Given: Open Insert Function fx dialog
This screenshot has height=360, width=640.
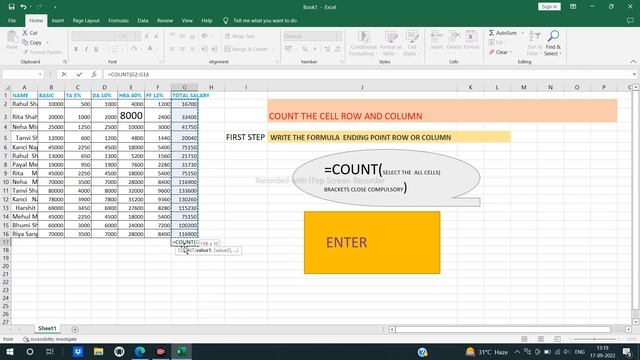Looking at the screenshot, I should 94,74.
